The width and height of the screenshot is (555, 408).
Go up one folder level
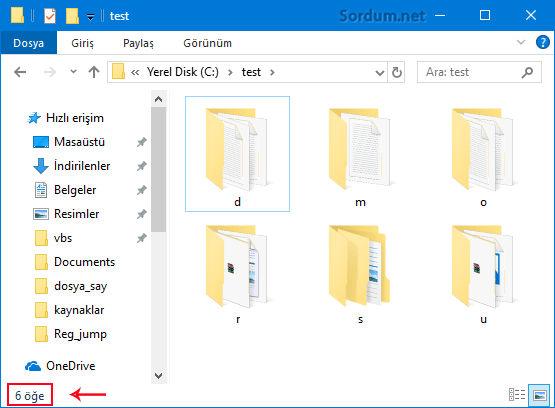[94, 72]
